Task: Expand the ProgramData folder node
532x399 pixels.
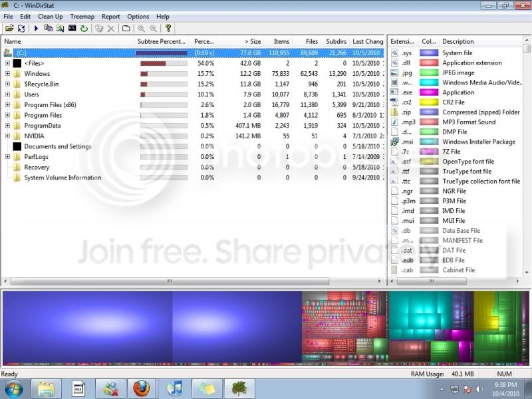Action: coord(7,126)
